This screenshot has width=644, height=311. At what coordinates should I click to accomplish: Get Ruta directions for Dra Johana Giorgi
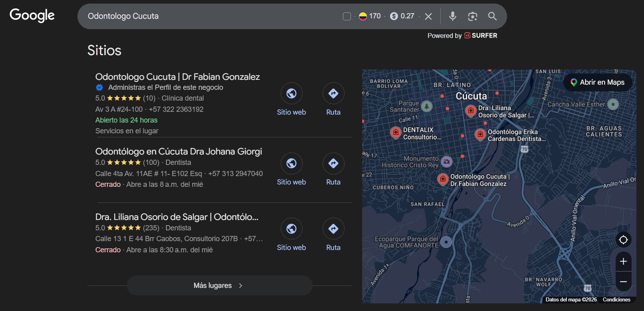[x=333, y=163]
